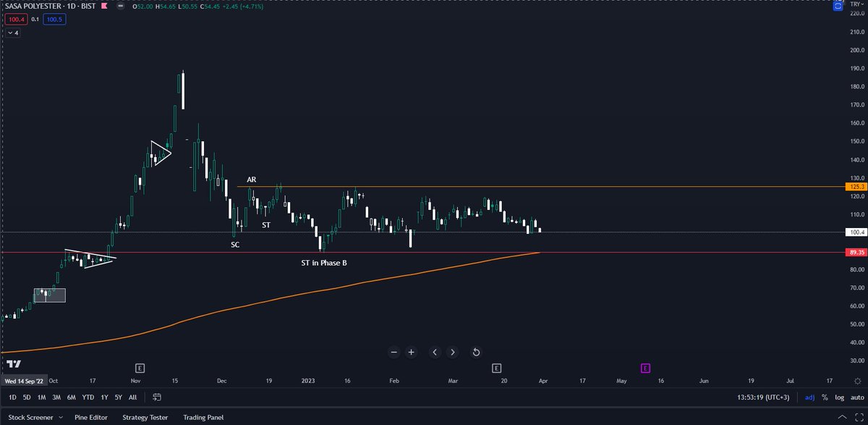This screenshot has width=868, height=425.
Task: Select the grey rectangle drawing near October
Action: point(49,295)
